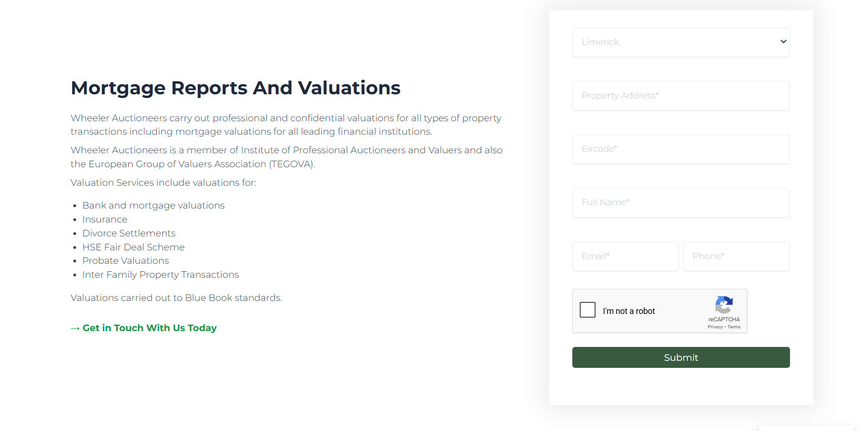Tick the I'm not a robot checkbox
This screenshot has width=868, height=431.
(x=588, y=310)
